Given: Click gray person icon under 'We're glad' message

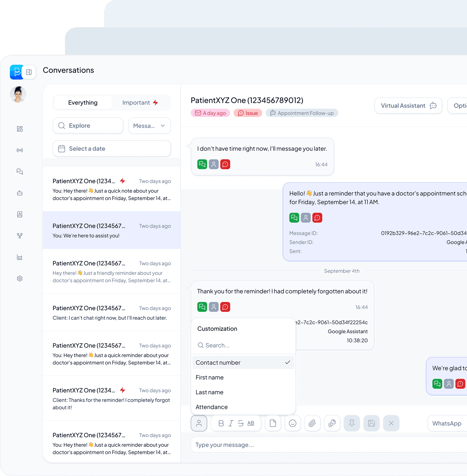Looking at the screenshot, I should tap(449, 384).
